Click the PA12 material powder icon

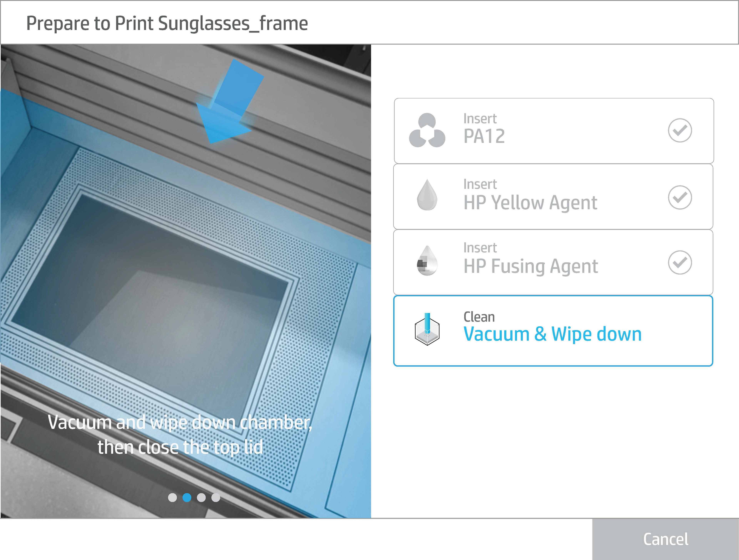[x=427, y=130]
